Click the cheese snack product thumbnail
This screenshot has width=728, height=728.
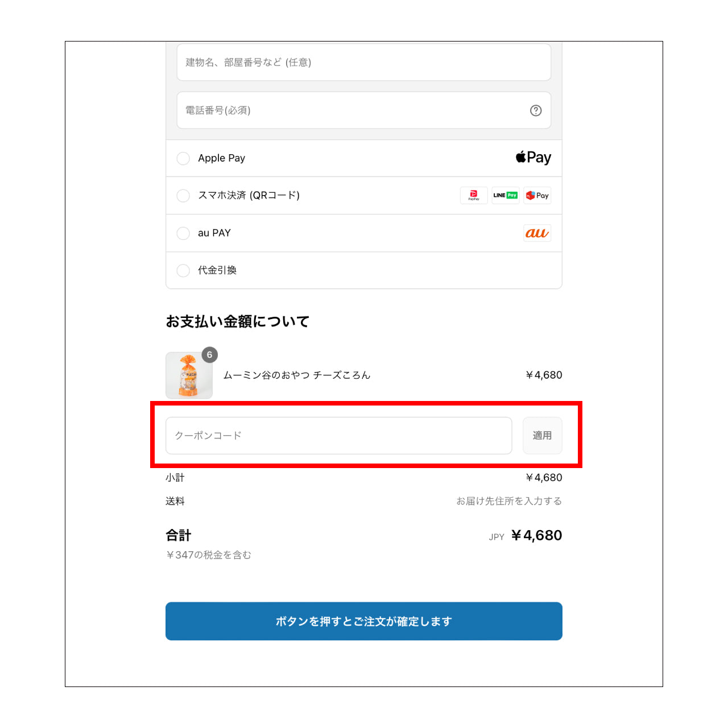pos(189,375)
